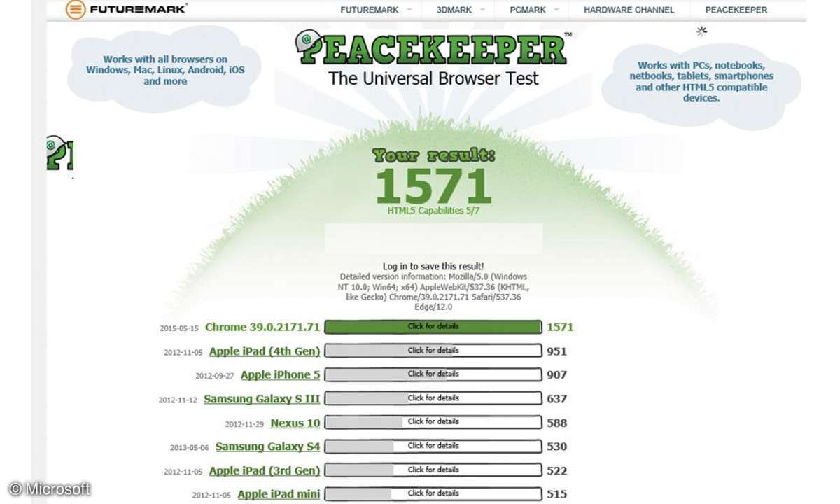Click the 2012-09-27 date
840x504 pixels.
[x=215, y=377]
